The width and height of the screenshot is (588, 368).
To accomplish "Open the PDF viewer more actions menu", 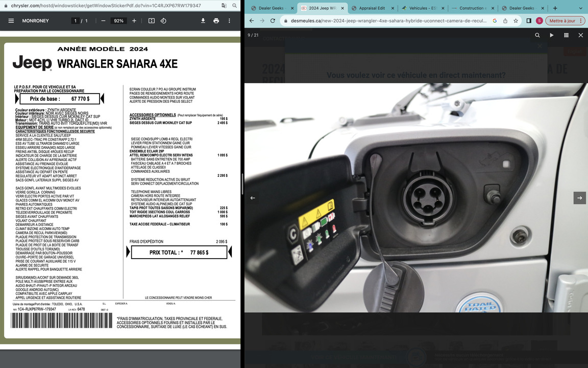I will [230, 20].
